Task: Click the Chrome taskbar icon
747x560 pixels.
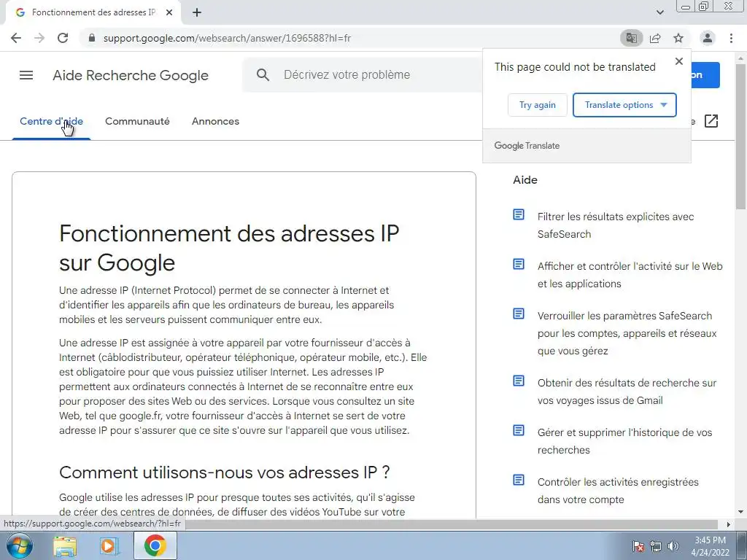Action: [155, 545]
